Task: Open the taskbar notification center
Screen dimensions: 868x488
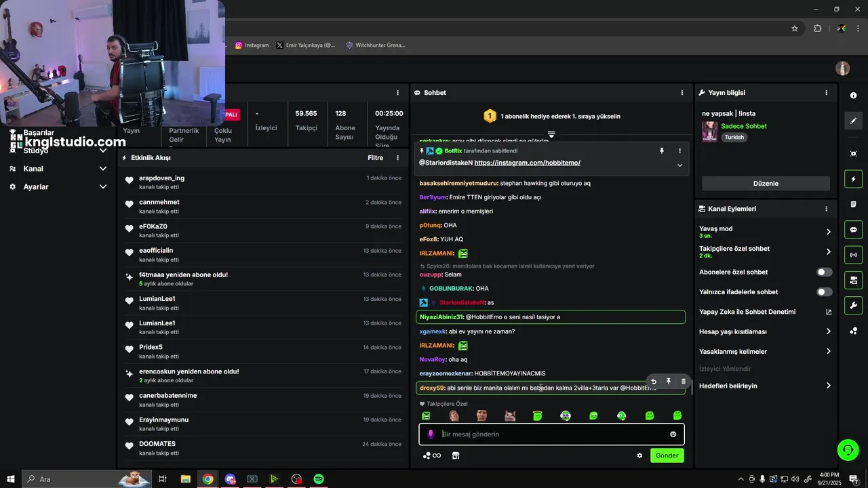Action: point(854,479)
